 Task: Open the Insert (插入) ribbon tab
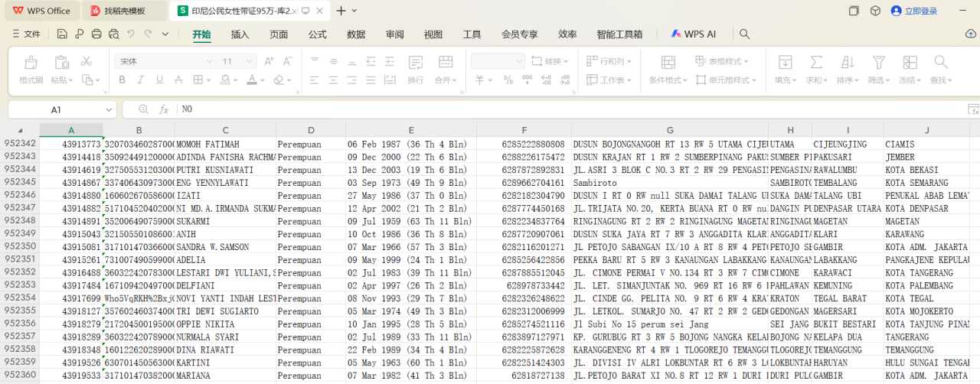[x=240, y=34]
